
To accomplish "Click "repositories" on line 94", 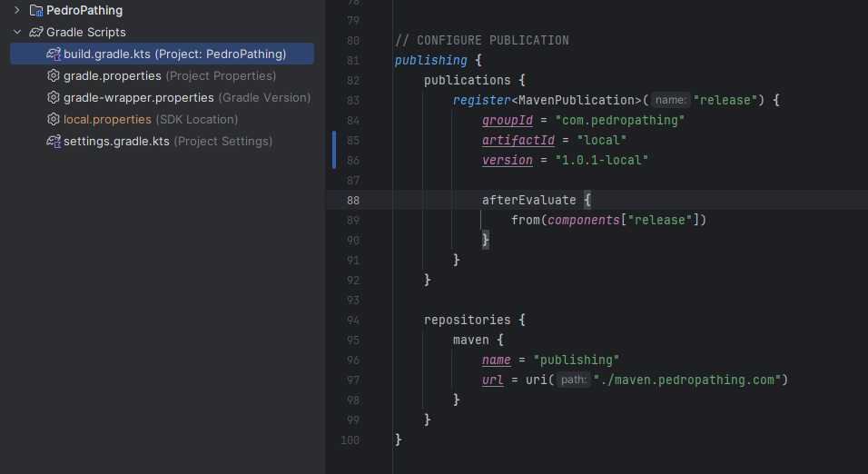I will [x=468, y=320].
